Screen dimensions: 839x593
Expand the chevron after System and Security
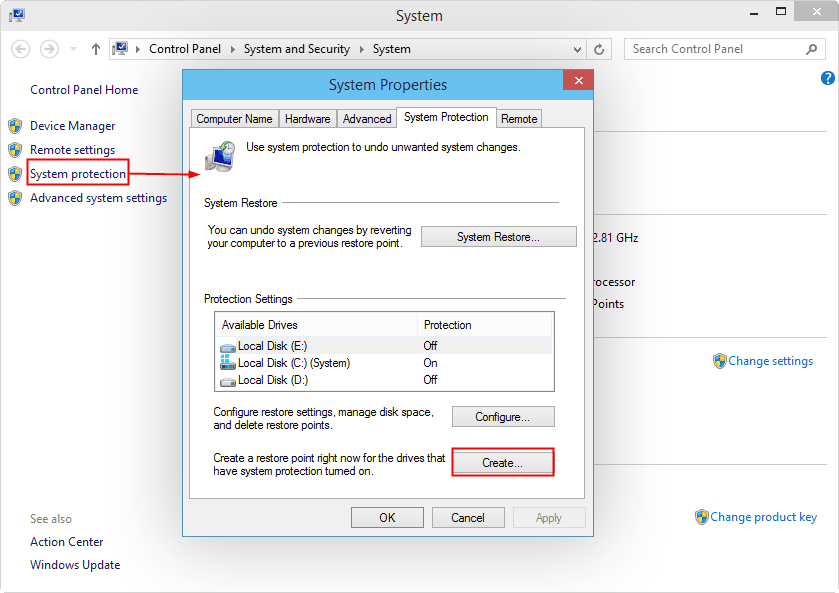point(362,49)
